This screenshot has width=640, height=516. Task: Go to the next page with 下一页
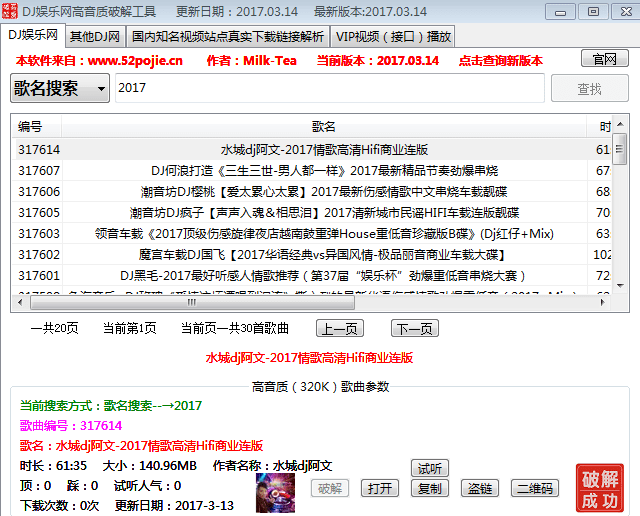coord(414,328)
